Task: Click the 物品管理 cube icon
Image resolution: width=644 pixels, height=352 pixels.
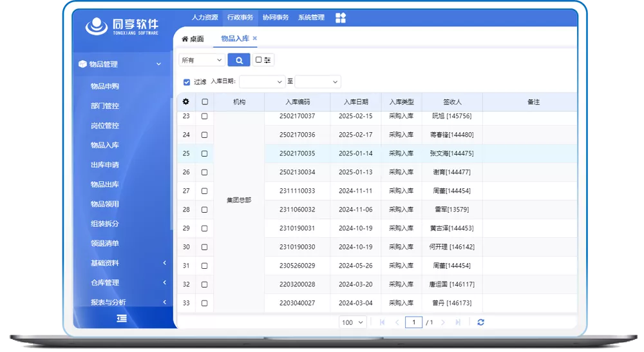Action: pos(82,64)
